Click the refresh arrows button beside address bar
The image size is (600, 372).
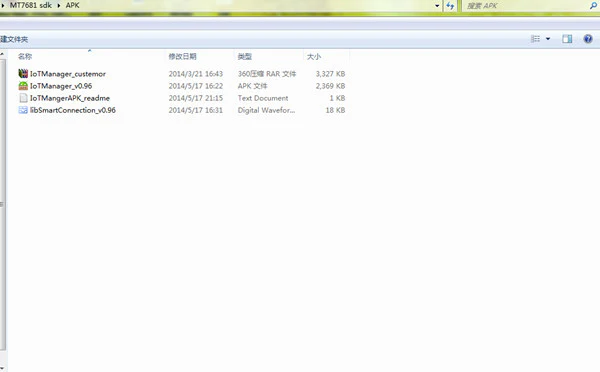[x=450, y=6]
